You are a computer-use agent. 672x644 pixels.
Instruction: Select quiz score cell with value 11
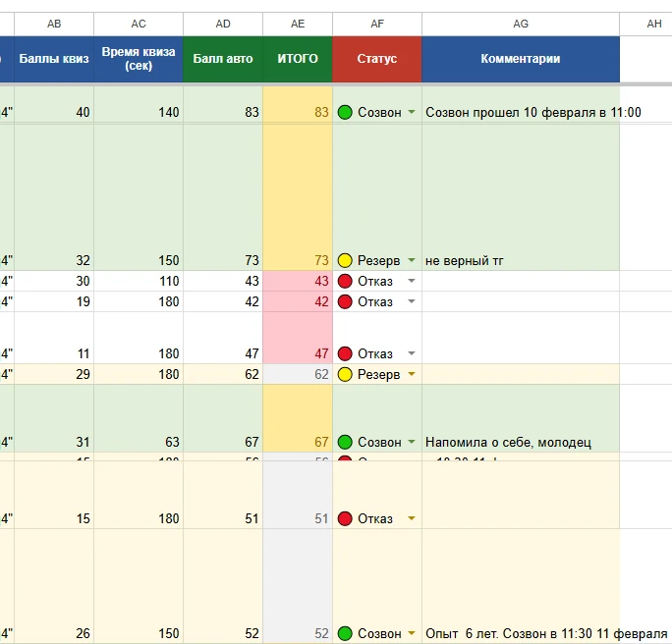[x=54, y=338]
